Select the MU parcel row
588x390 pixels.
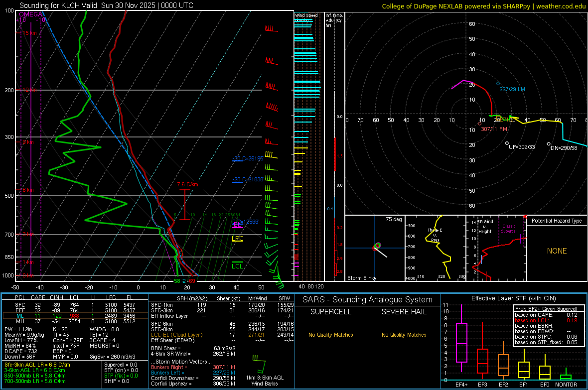75,321
